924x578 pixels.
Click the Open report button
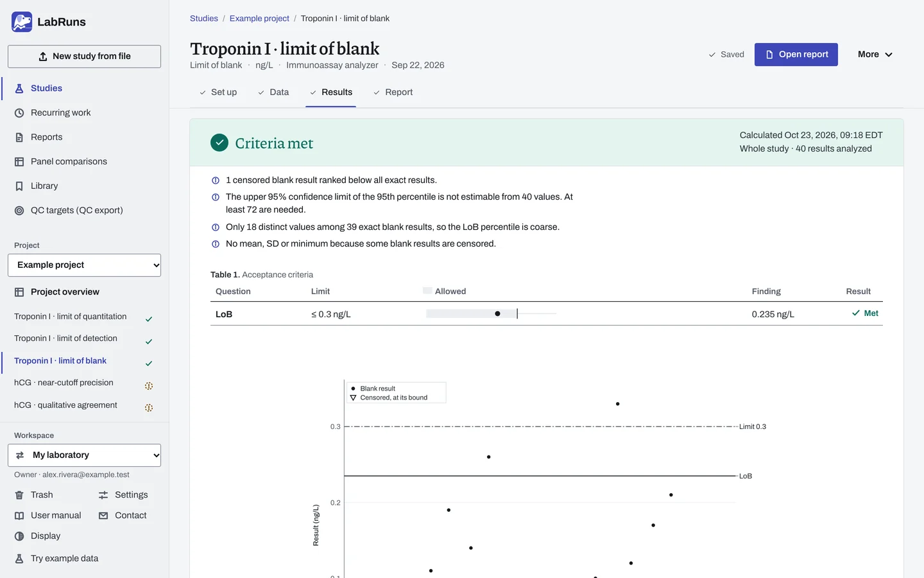[796, 55]
